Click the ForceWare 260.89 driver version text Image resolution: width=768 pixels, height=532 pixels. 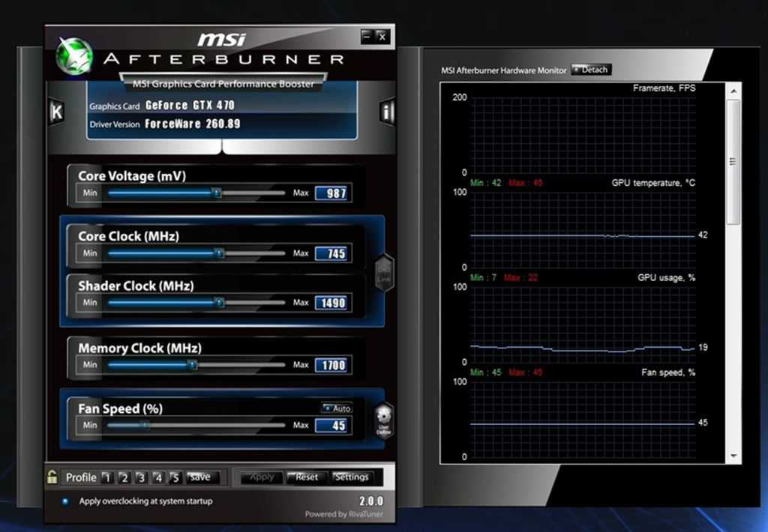[193, 124]
